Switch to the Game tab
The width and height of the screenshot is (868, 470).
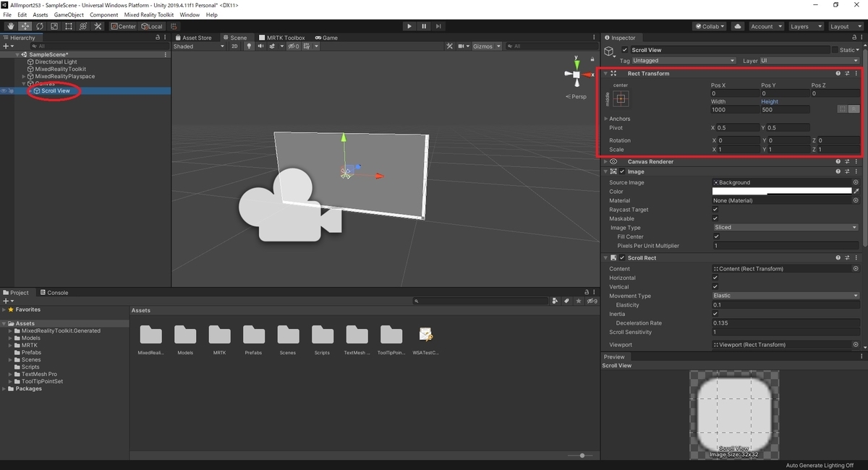click(x=326, y=38)
